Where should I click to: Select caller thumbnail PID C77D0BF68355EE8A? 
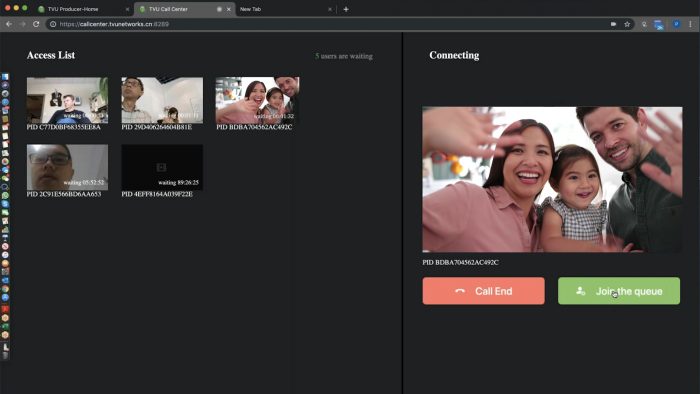pyautogui.click(x=67, y=100)
